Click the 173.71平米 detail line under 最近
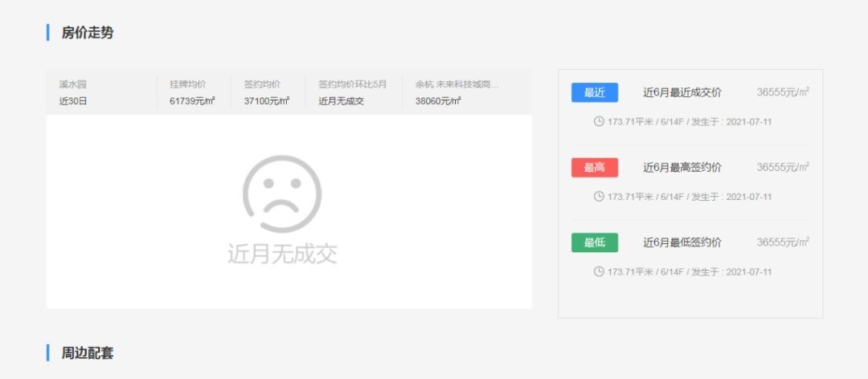Image resolution: width=868 pixels, height=379 pixels. click(x=690, y=122)
